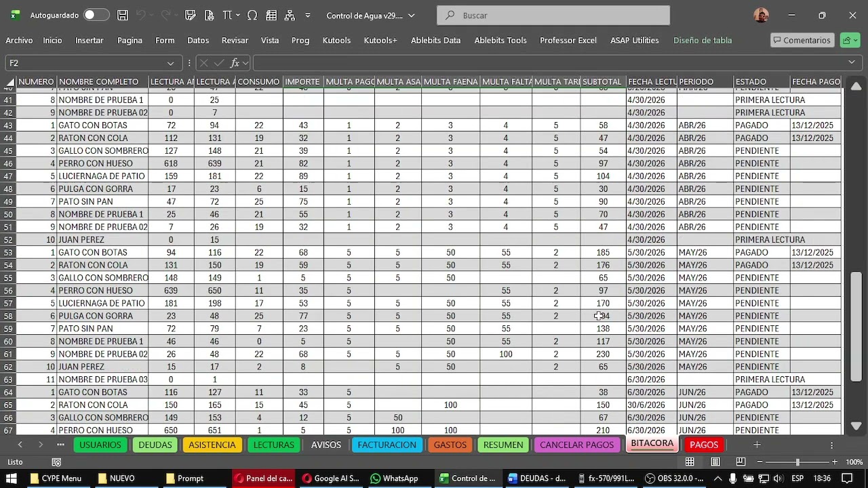Open the dropdown beside the Pi icon

click(238, 15)
